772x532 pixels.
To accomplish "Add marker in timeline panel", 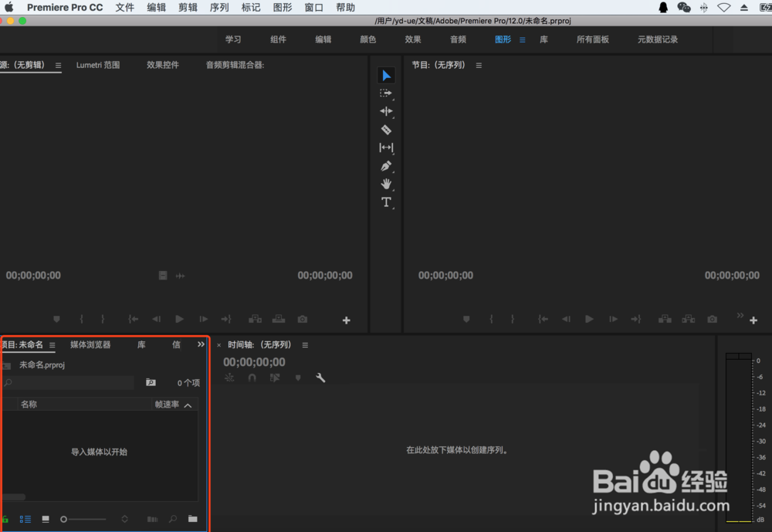I will coord(298,378).
